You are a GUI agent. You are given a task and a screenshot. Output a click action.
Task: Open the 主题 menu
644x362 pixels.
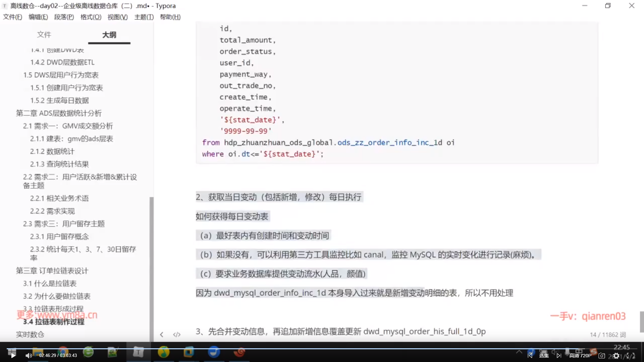tap(144, 17)
